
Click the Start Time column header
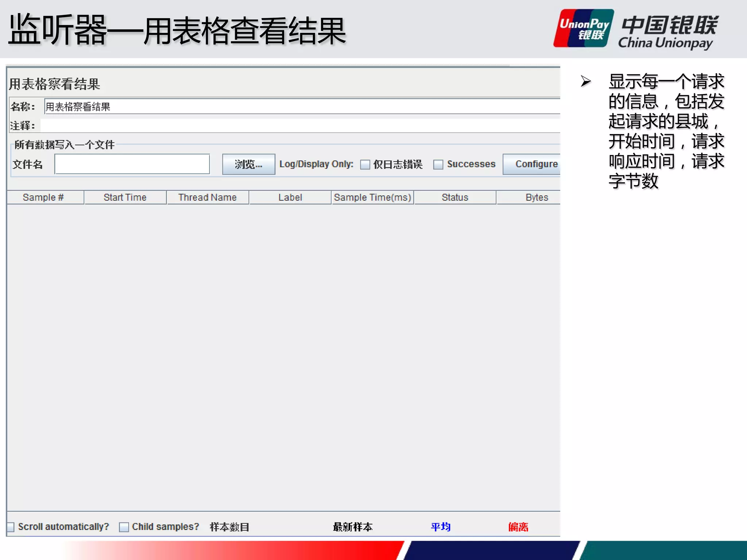(125, 197)
